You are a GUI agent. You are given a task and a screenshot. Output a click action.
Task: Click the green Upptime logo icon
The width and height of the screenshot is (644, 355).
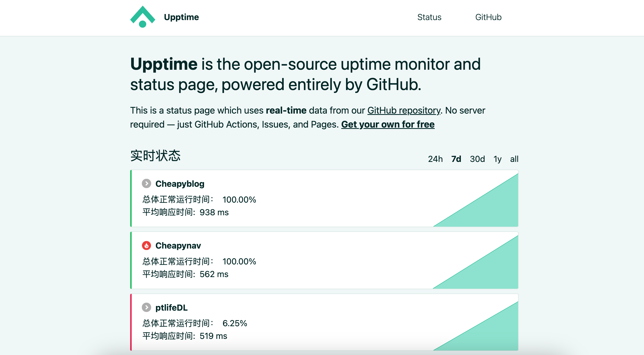pyautogui.click(x=143, y=17)
